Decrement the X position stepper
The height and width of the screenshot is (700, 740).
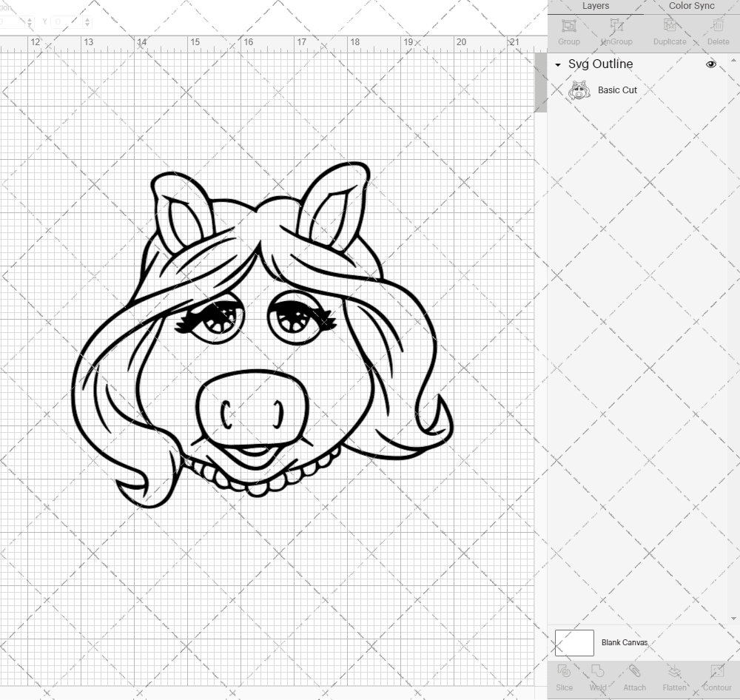click(x=30, y=24)
